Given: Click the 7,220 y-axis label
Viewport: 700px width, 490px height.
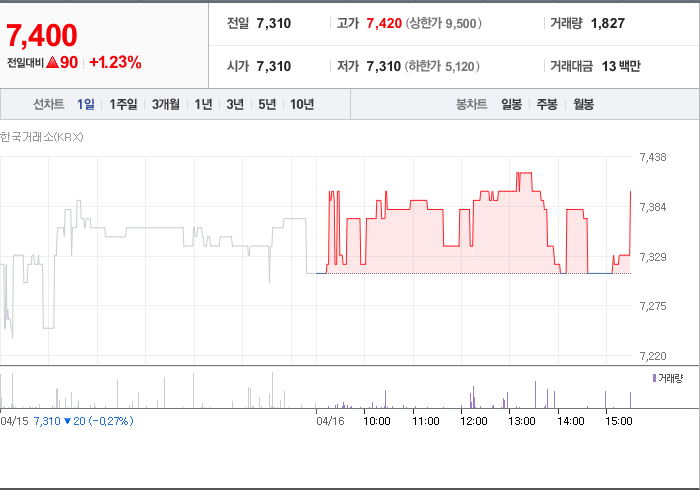Looking at the screenshot, I should coord(653,356).
